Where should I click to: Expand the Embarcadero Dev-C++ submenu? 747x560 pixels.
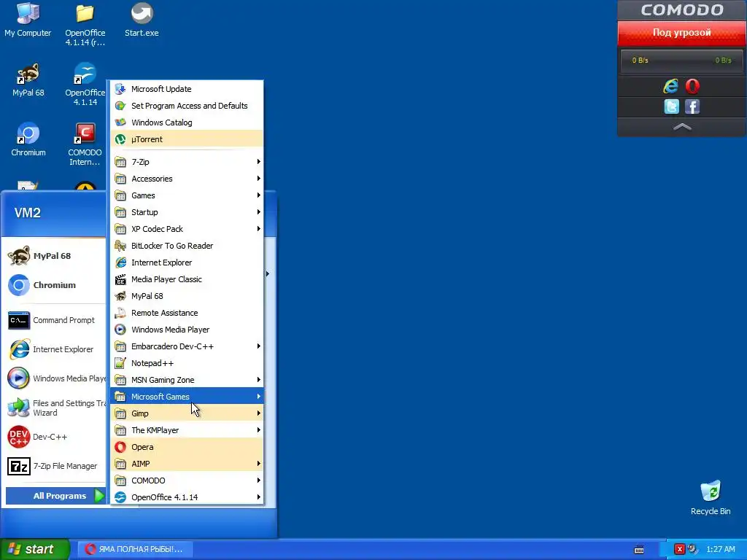point(187,346)
